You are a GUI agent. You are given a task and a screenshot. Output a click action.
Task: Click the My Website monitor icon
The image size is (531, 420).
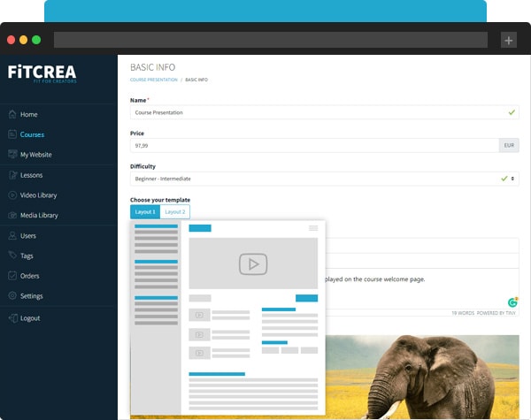pos(12,155)
